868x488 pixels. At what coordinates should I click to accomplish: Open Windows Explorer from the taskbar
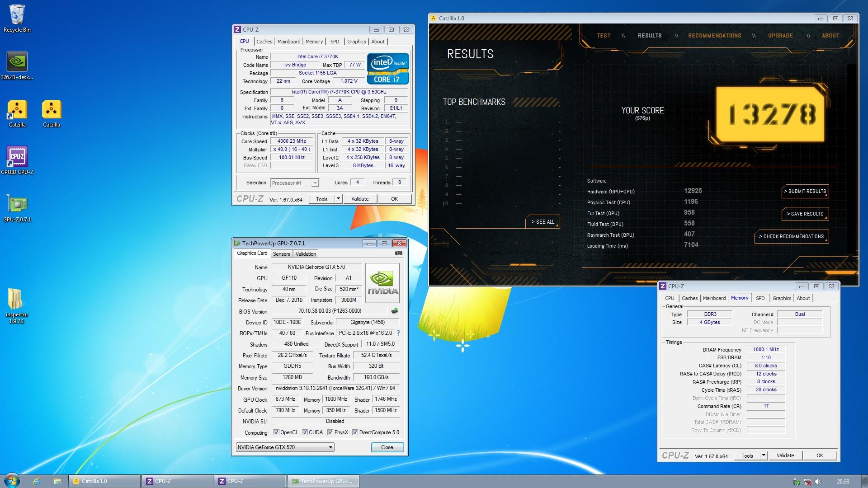coord(57,481)
